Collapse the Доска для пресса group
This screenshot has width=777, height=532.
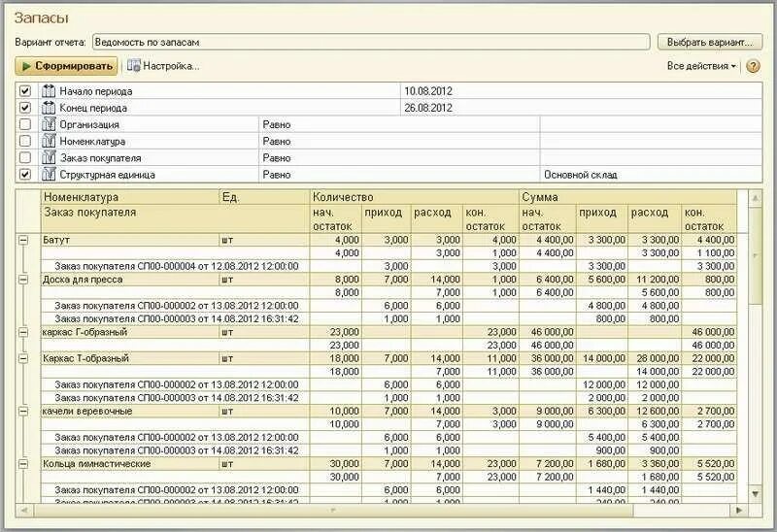pyautogui.click(x=23, y=280)
